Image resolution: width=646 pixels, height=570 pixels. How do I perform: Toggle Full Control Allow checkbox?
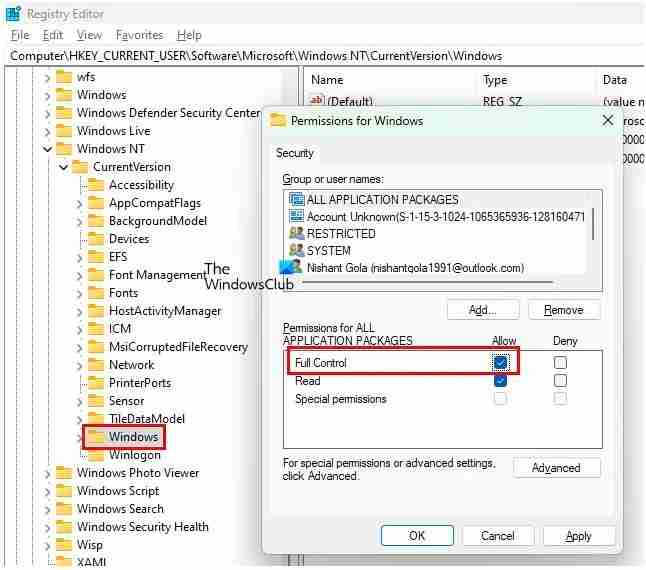[x=501, y=363]
